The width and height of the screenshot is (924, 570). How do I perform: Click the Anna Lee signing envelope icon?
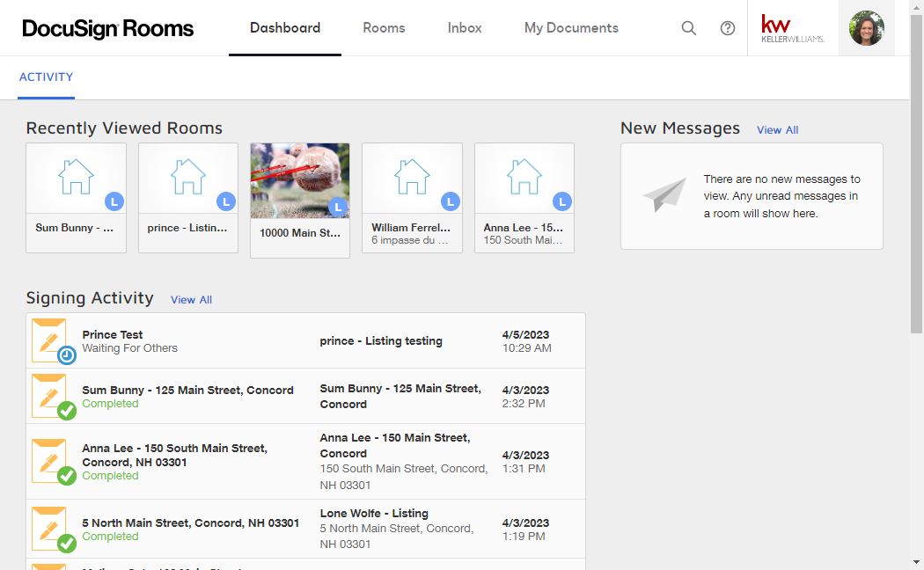[53, 462]
